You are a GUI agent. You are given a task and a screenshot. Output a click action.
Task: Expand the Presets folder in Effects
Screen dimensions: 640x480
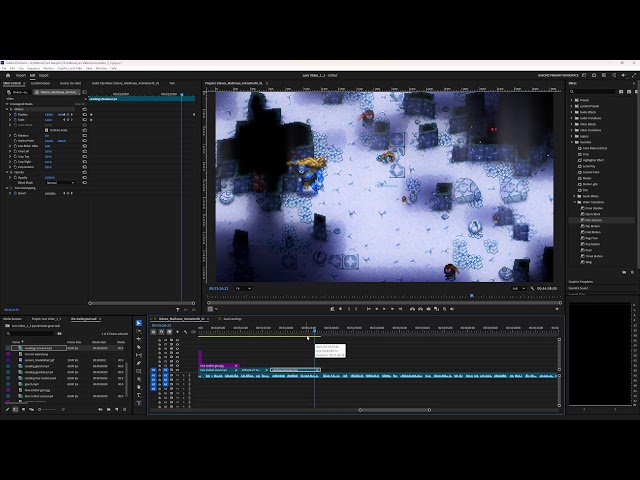(571, 100)
